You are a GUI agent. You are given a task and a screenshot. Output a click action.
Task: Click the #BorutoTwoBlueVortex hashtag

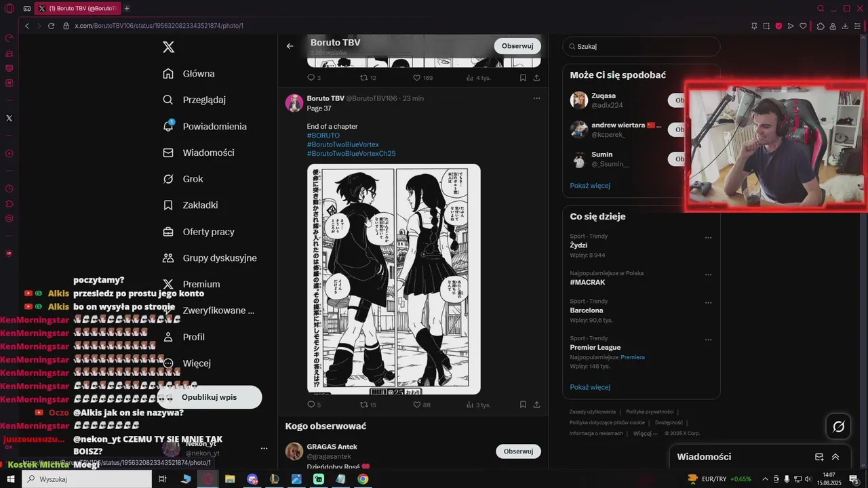pyautogui.click(x=343, y=144)
